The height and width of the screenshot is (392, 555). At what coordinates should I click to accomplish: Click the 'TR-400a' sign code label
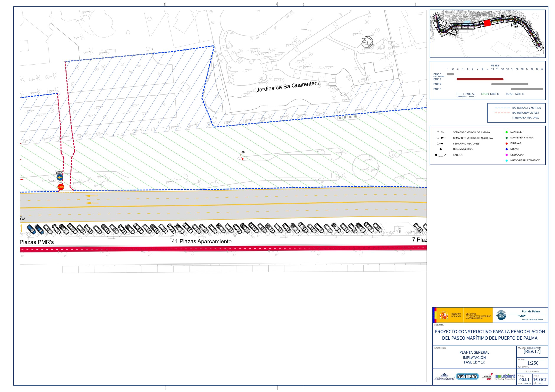coord(59,172)
